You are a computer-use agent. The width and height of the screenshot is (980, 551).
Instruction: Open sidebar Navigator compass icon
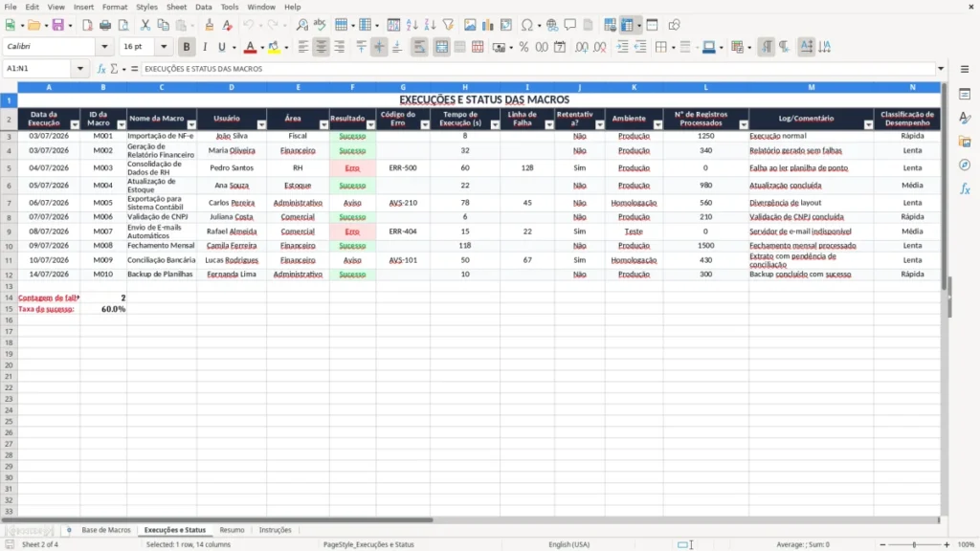click(x=965, y=165)
